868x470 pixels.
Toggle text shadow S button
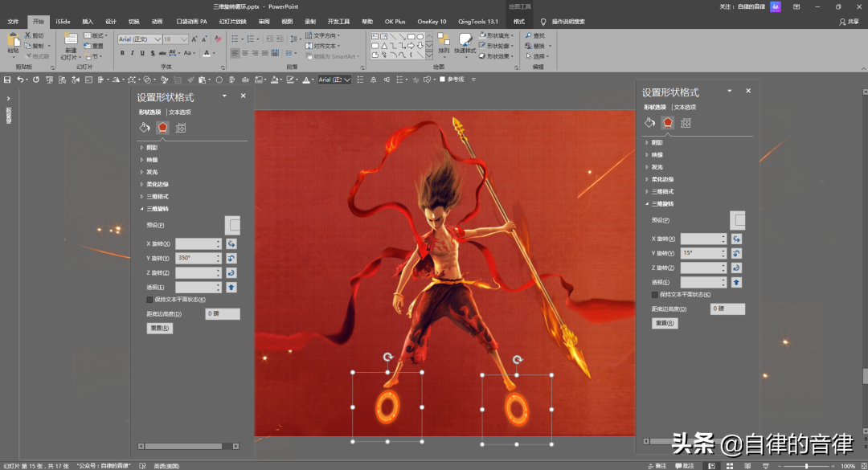click(152, 53)
